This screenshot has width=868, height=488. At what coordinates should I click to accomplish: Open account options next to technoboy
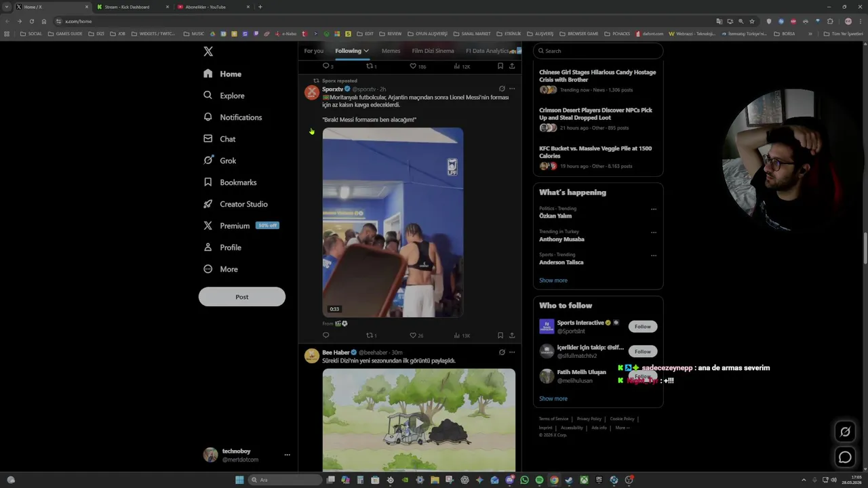[x=287, y=455]
